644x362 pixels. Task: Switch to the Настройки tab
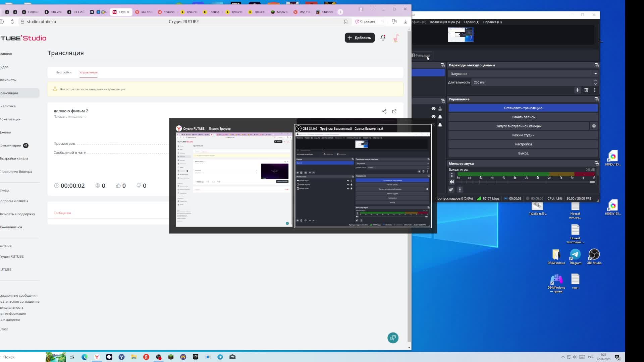[63, 72]
